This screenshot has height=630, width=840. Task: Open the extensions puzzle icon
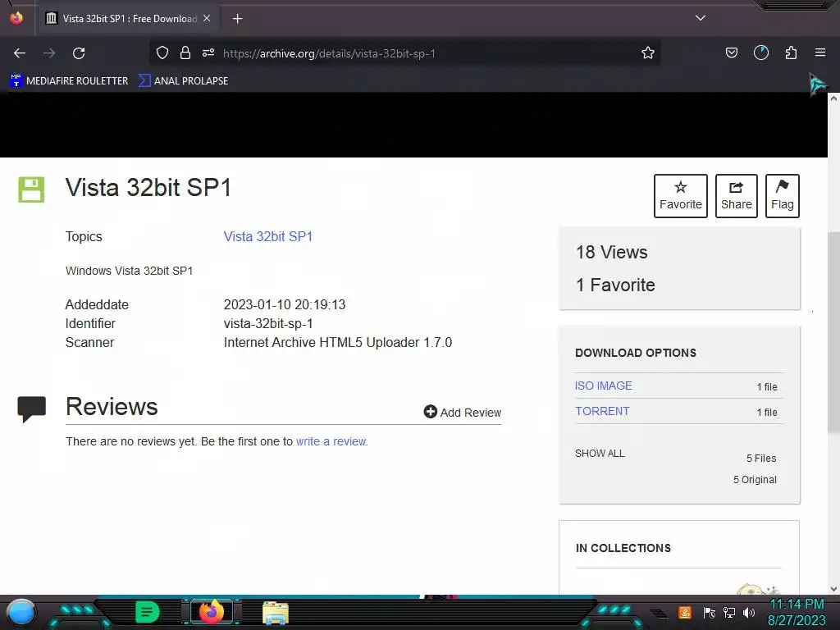(x=791, y=52)
